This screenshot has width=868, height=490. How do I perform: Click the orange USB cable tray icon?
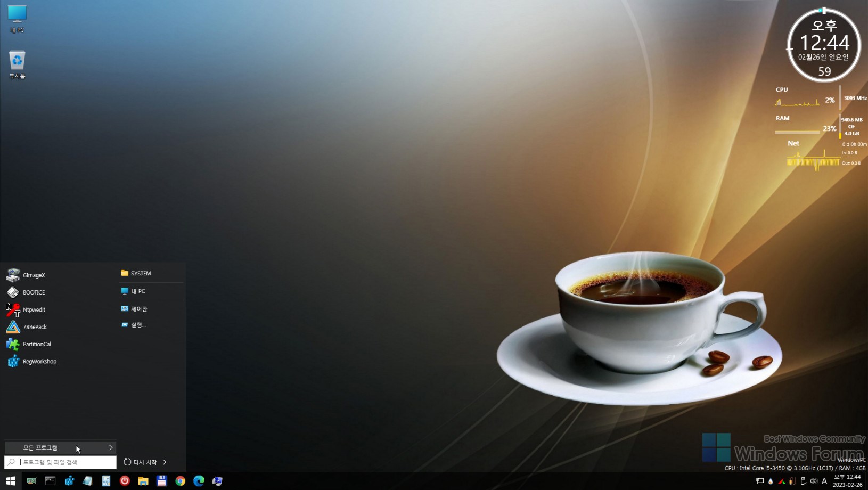click(792, 481)
